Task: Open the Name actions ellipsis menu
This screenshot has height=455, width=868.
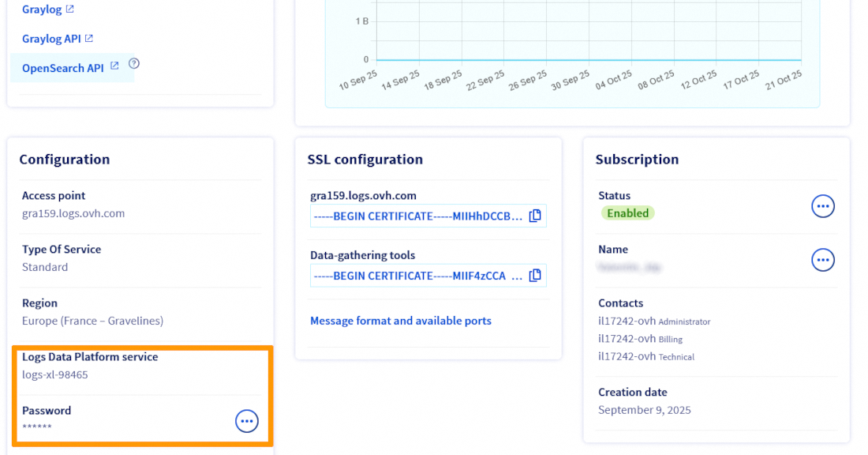Action: pyautogui.click(x=822, y=259)
